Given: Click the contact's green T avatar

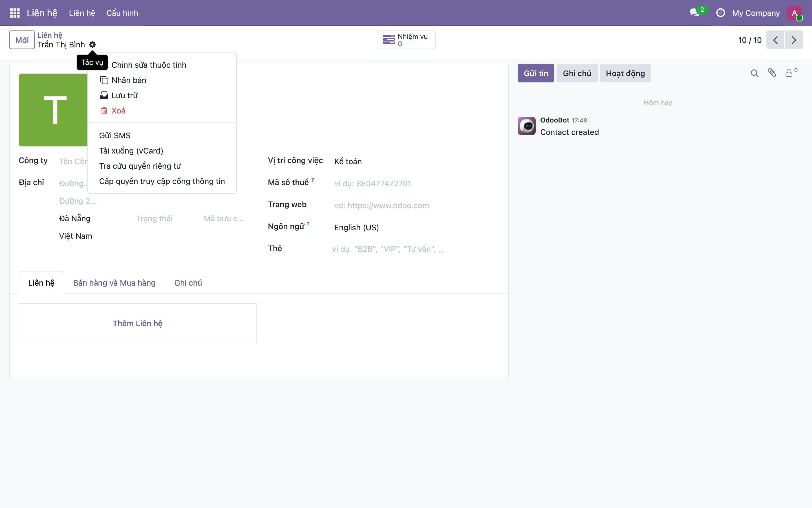Looking at the screenshot, I should click(x=53, y=110).
